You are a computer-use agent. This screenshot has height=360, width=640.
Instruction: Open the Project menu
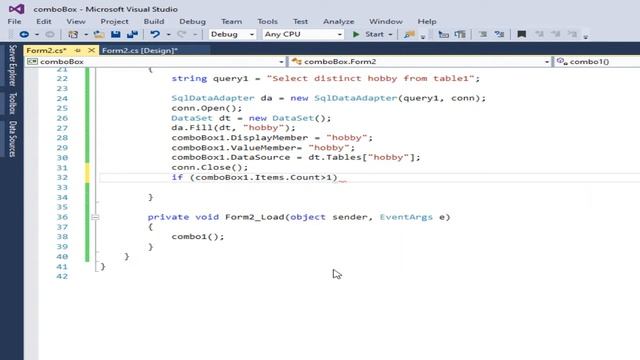coord(114,21)
